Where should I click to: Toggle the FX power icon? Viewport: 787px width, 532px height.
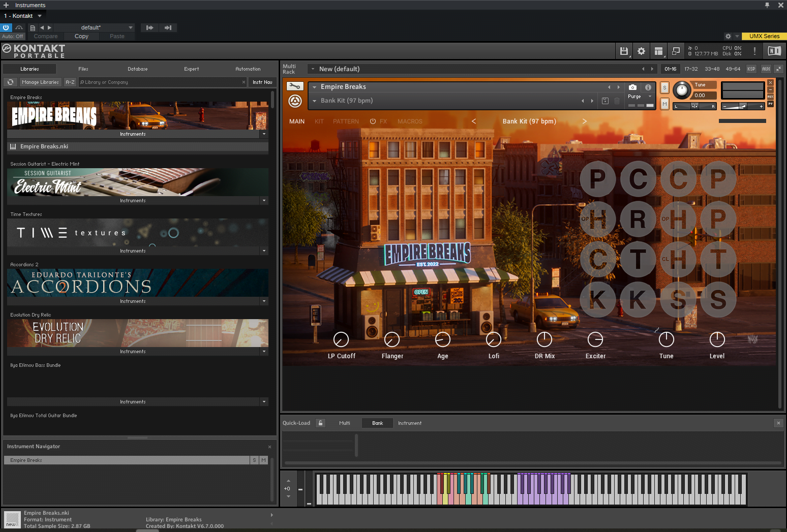(373, 121)
